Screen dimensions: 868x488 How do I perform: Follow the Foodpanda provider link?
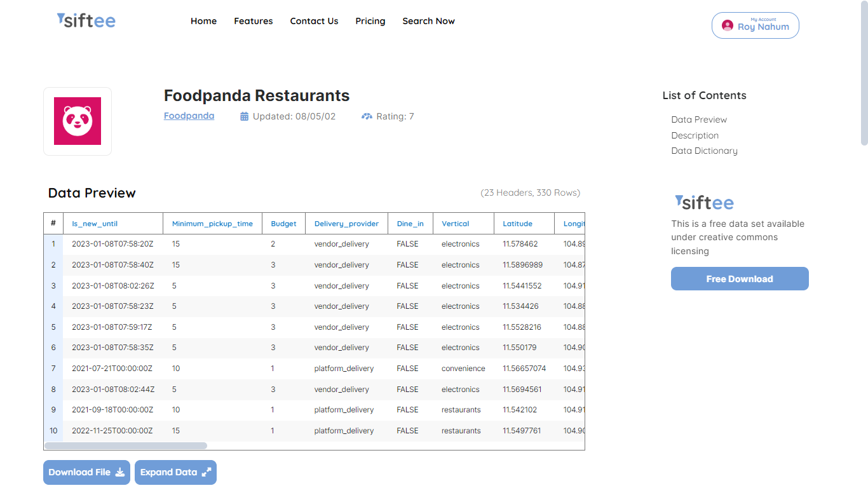(189, 116)
